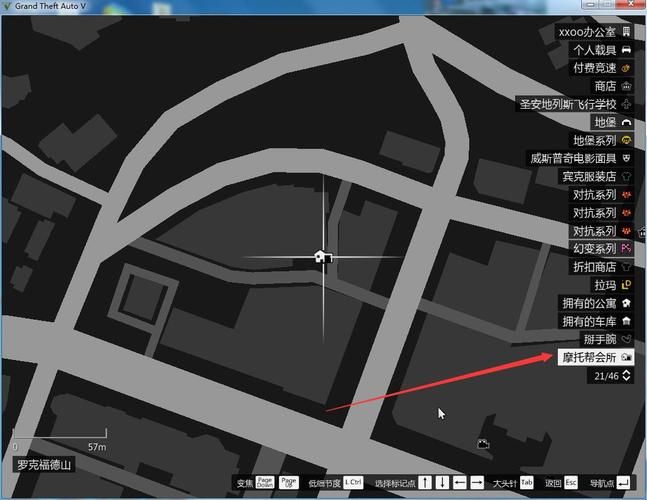
Task: Click the right arrow key hint at bottom
Action: point(477,482)
